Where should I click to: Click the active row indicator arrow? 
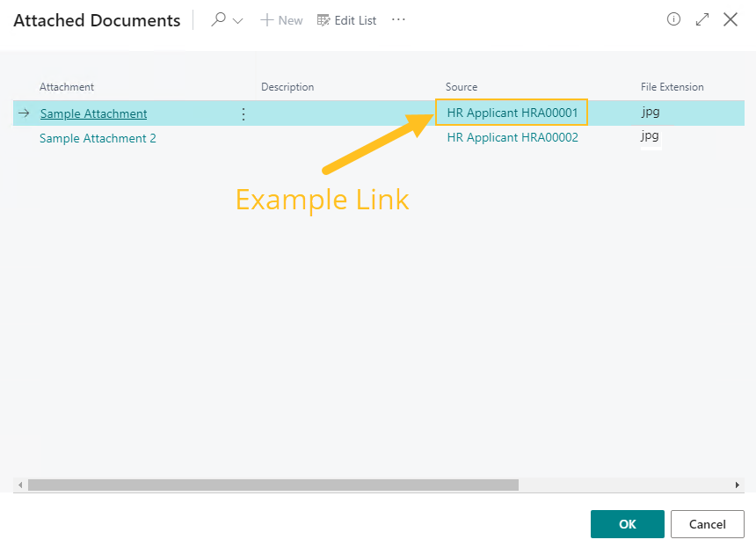click(22, 113)
